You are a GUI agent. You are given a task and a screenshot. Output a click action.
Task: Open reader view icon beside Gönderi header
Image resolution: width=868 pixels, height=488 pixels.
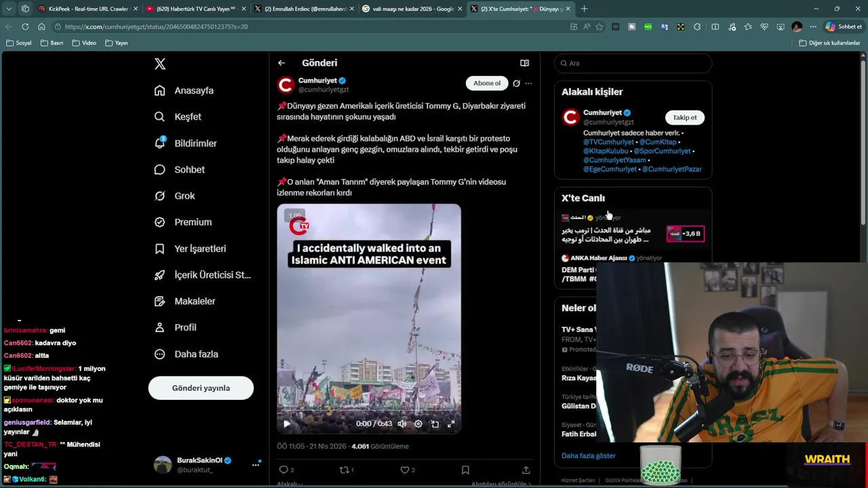tap(524, 63)
